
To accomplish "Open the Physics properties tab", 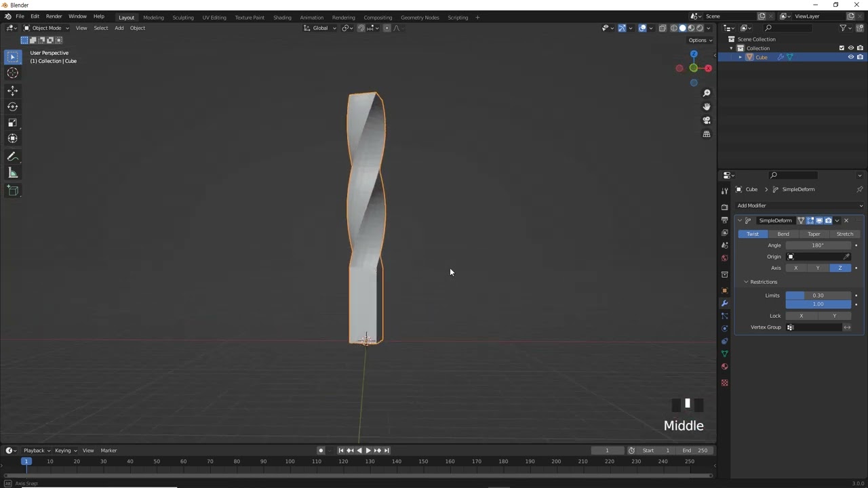I will pos(724,328).
